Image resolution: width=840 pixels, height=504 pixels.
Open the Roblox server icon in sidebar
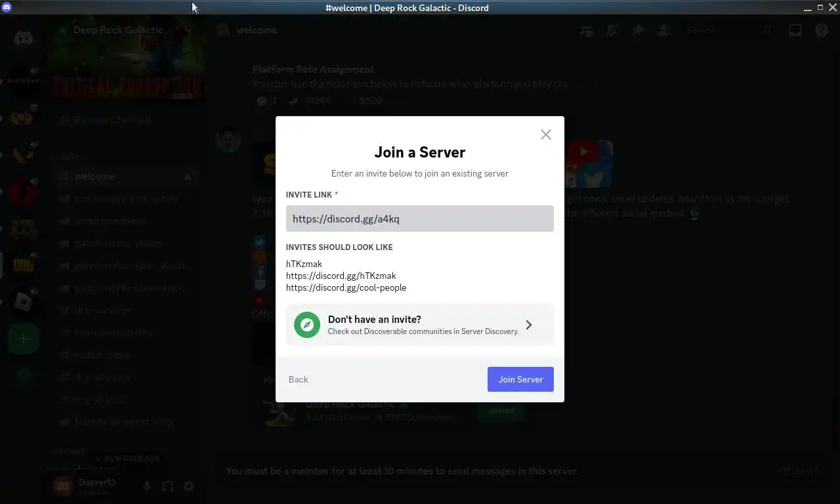(x=24, y=302)
